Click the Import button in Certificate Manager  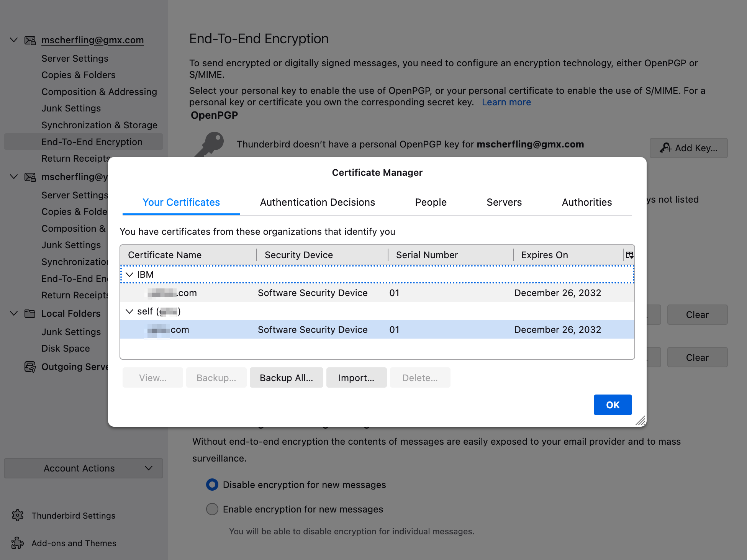[x=356, y=378]
